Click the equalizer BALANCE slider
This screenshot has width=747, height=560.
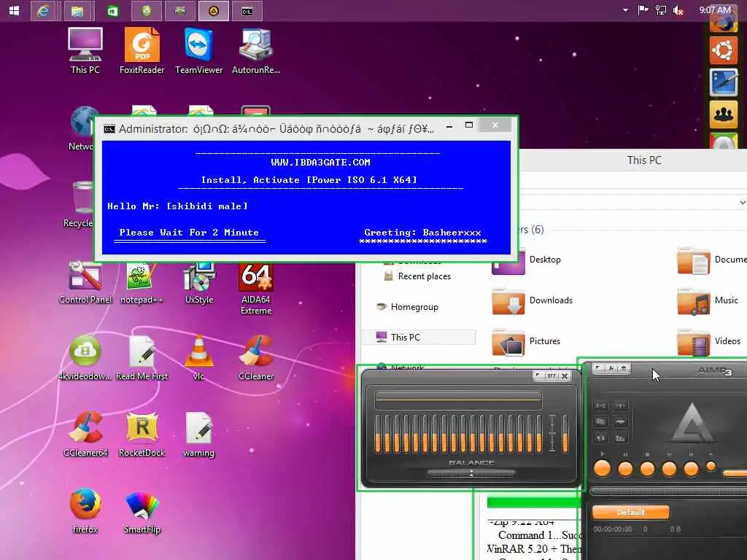point(471,473)
